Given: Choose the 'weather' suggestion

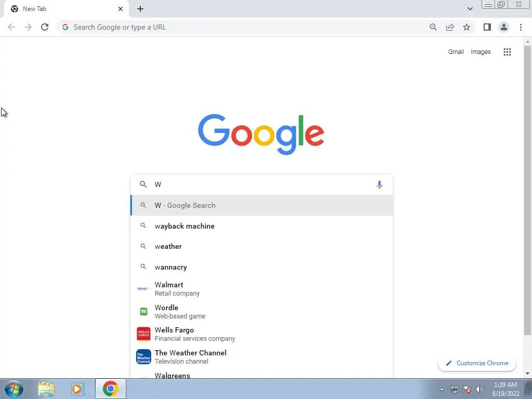Looking at the screenshot, I should [262, 246].
